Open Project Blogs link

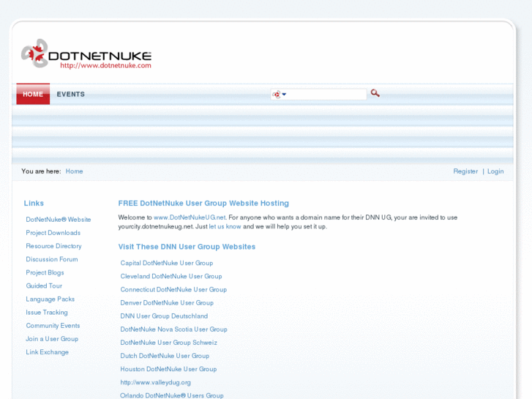pyautogui.click(x=45, y=272)
